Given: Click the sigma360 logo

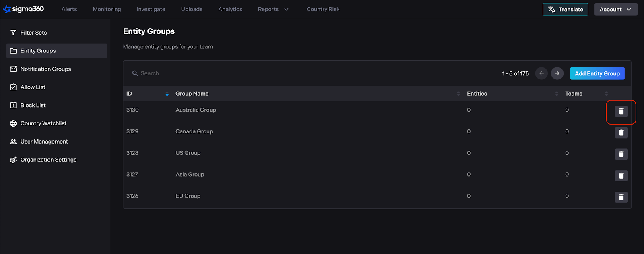Looking at the screenshot, I should (x=24, y=9).
